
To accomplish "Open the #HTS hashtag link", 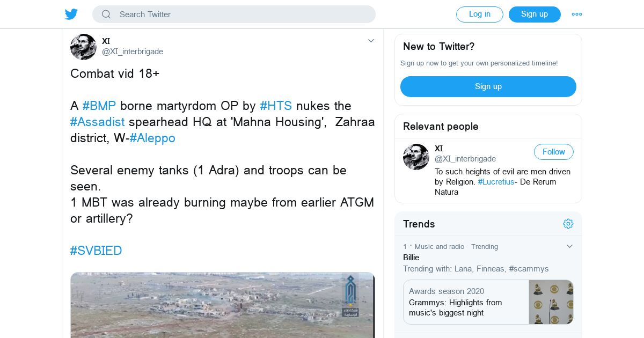I will click(276, 106).
